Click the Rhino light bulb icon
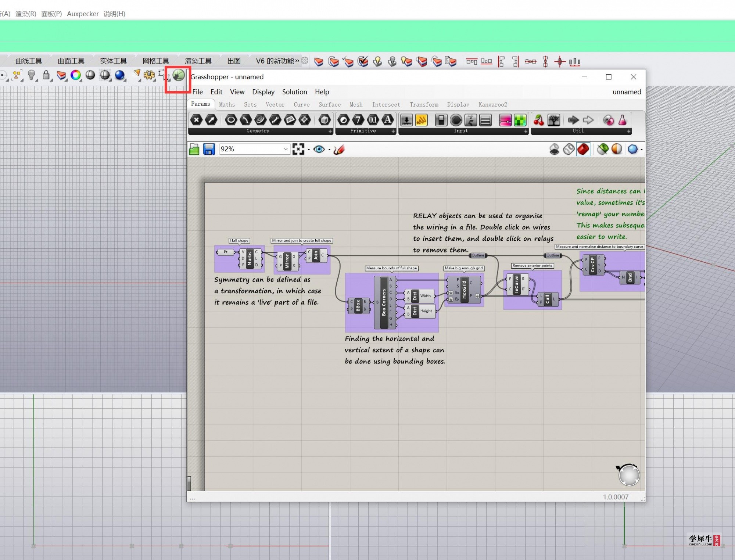Screen dimensions: 735x560 (32, 75)
